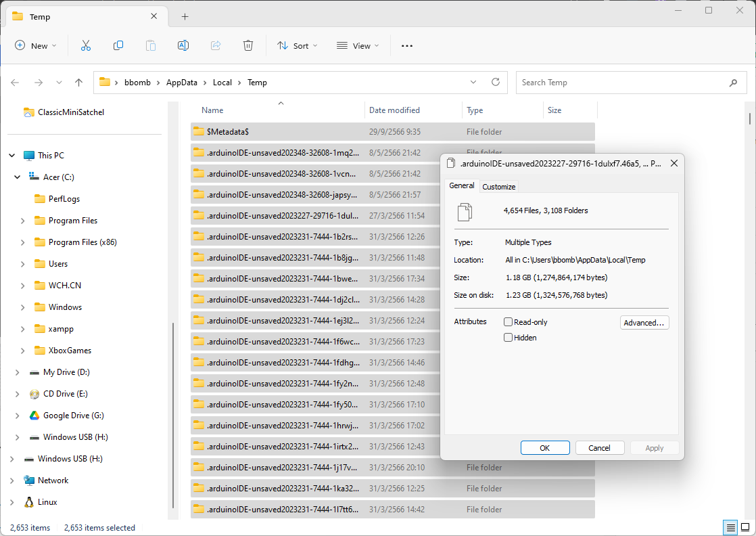Open the View dropdown menu

point(358,45)
